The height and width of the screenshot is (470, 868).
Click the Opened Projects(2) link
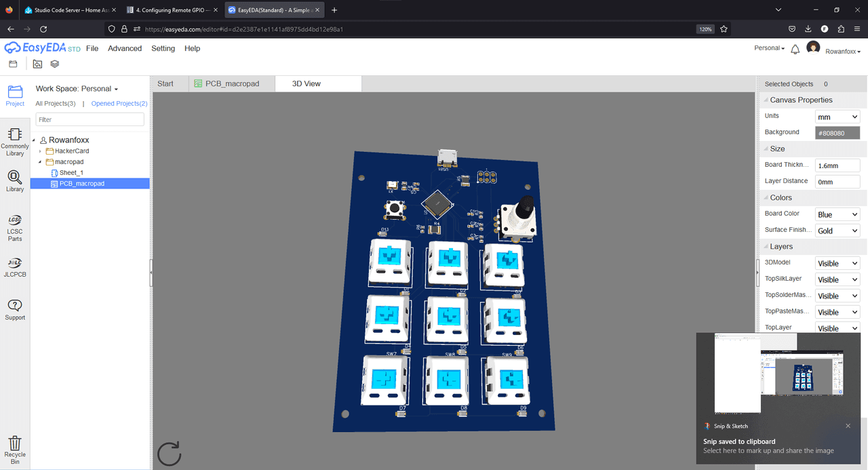(119, 104)
